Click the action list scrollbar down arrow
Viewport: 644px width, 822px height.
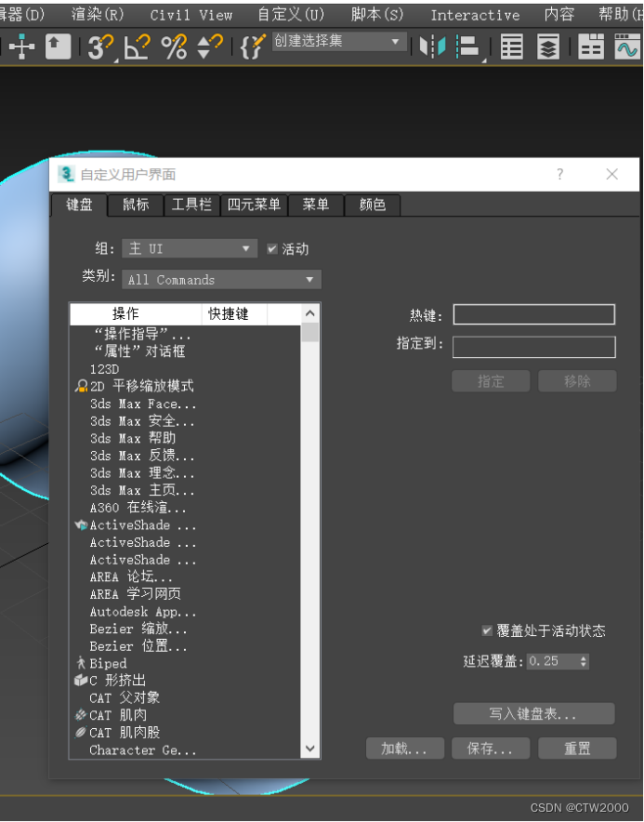point(309,749)
